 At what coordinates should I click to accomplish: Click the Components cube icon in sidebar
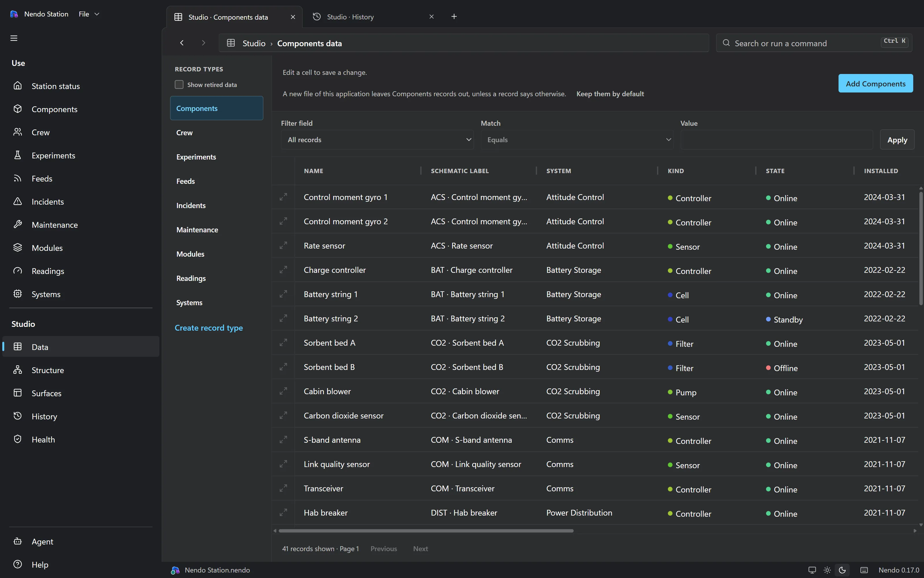pyautogui.click(x=18, y=109)
